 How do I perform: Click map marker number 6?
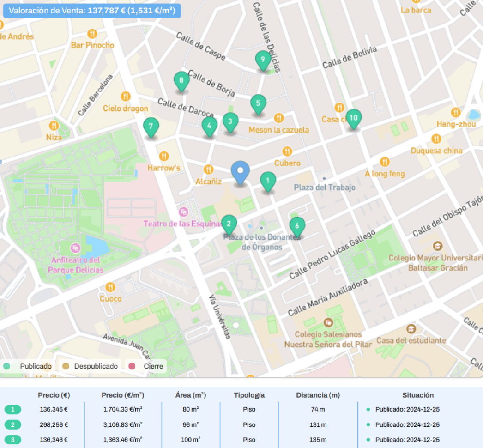pos(297,226)
